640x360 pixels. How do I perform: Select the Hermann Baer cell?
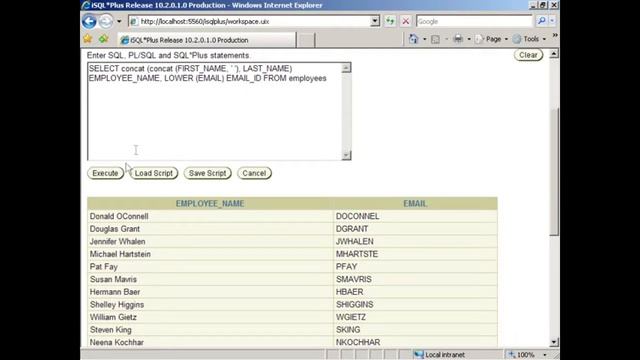(x=210, y=292)
